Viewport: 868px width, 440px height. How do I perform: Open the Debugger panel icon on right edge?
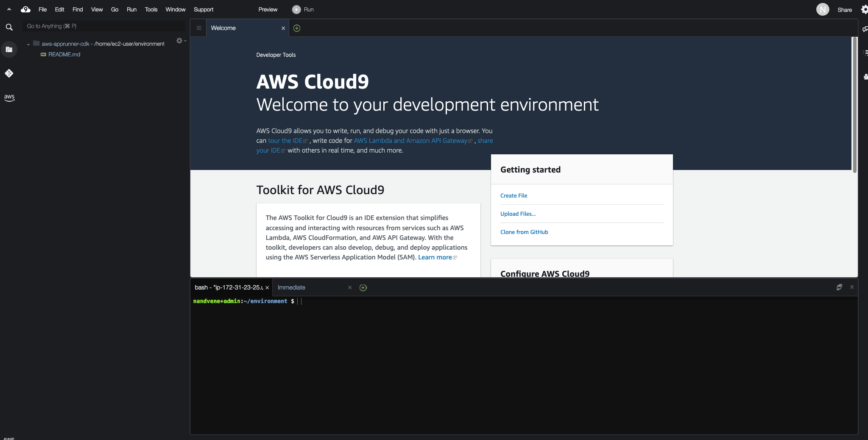coord(865,77)
